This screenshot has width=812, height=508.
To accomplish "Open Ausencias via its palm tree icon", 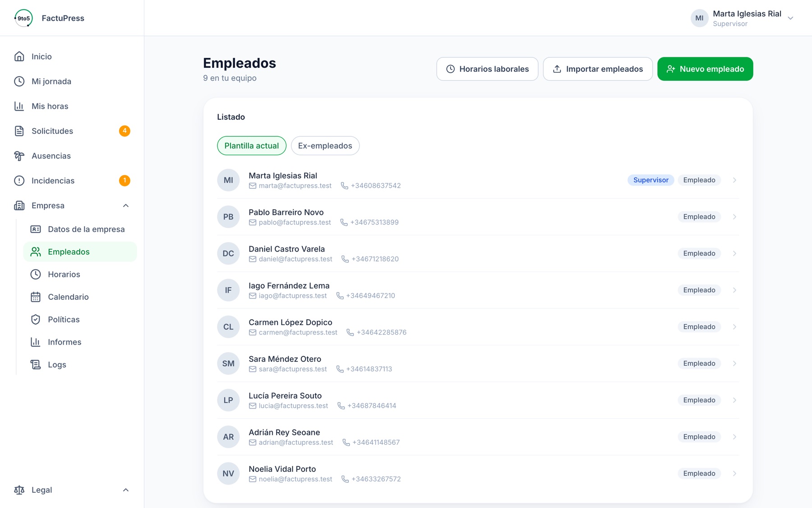I will pos(19,156).
